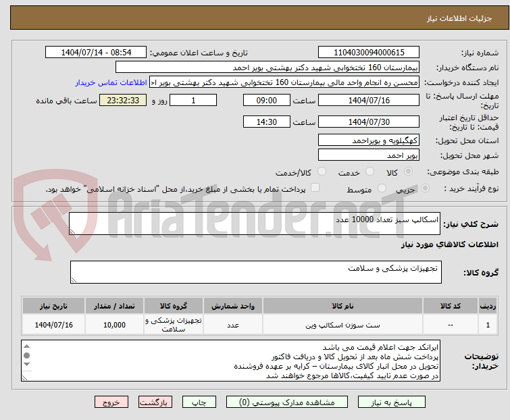Viewport: 510px width, 420px height.
Task: Click the نام کالا column header
Action: click(342, 306)
